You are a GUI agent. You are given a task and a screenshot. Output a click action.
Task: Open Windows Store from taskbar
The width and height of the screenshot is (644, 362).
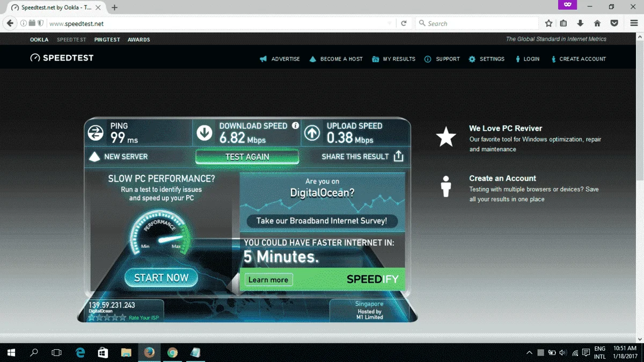coord(103,352)
